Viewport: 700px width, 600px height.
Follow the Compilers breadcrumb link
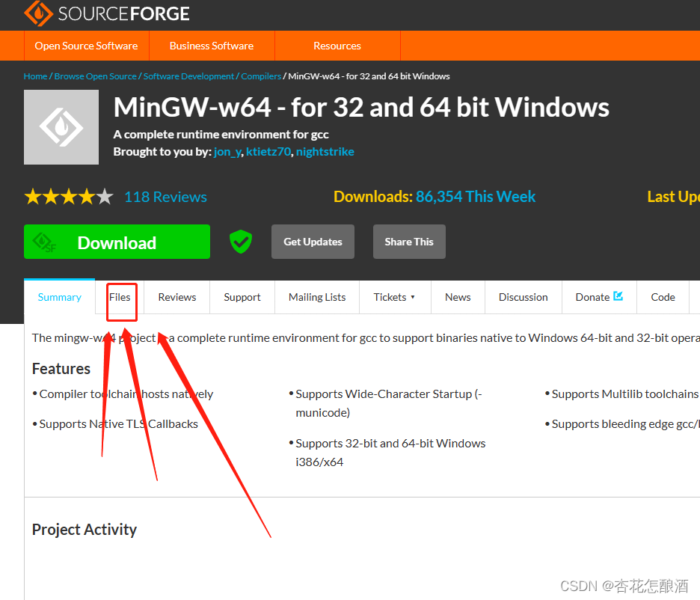[261, 76]
